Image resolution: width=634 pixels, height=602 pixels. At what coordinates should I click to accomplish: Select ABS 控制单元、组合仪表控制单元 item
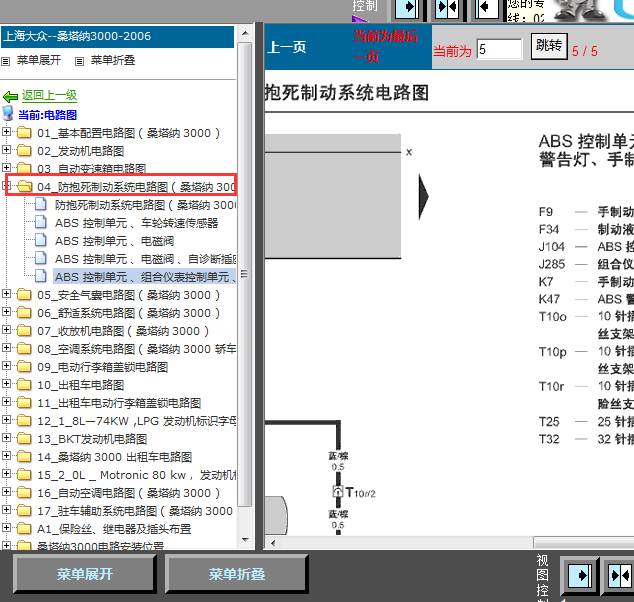145,277
